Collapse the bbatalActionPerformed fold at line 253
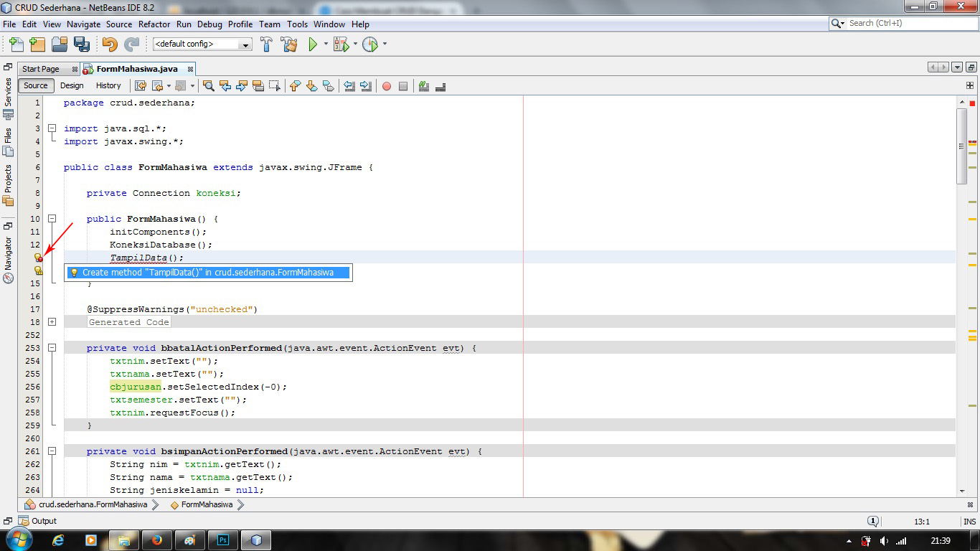This screenshot has height=551, width=980. click(x=52, y=348)
